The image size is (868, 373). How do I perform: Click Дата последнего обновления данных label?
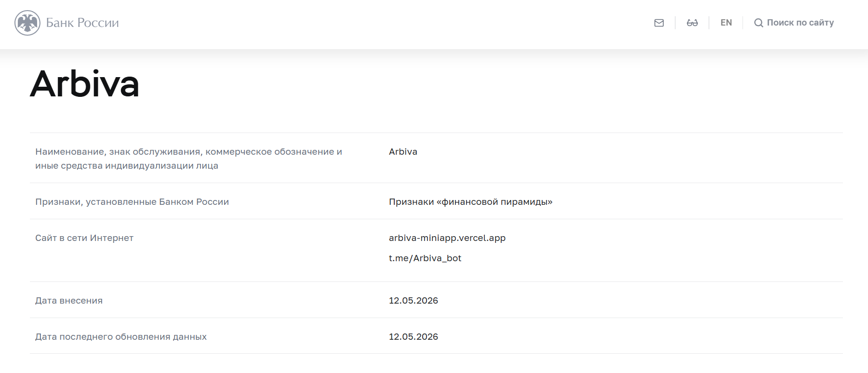point(121,337)
